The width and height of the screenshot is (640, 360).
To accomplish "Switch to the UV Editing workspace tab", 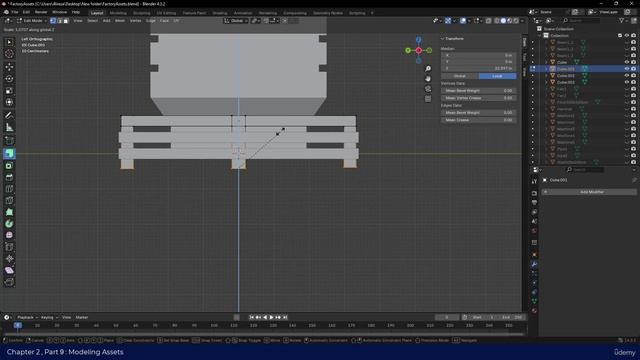I will [x=166, y=13].
